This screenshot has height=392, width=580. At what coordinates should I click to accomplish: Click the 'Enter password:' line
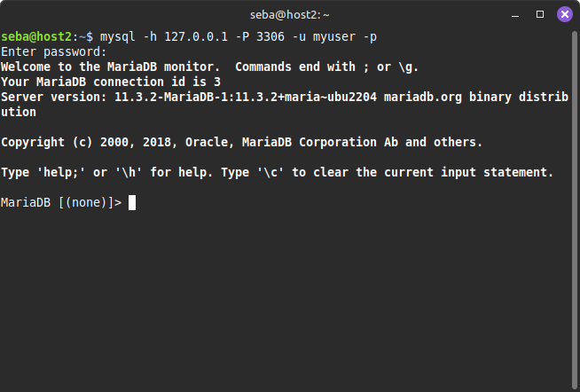tap(53, 51)
